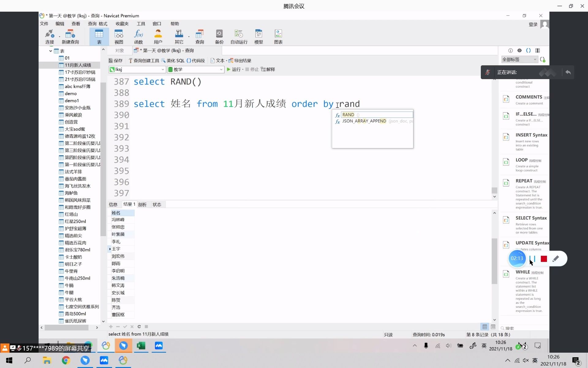Open the View (视图) toolbar icon
The height and width of the screenshot is (368, 588).
coord(119,36)
